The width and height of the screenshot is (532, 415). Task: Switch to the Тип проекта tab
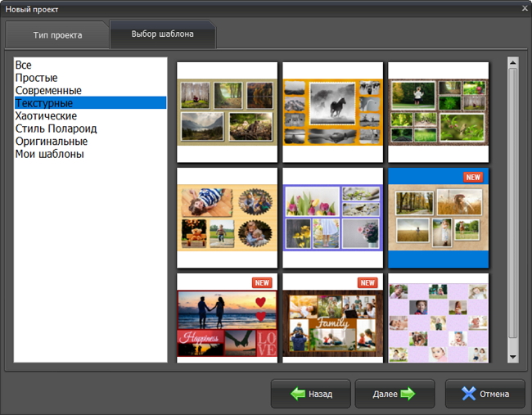tap(57, 35)
